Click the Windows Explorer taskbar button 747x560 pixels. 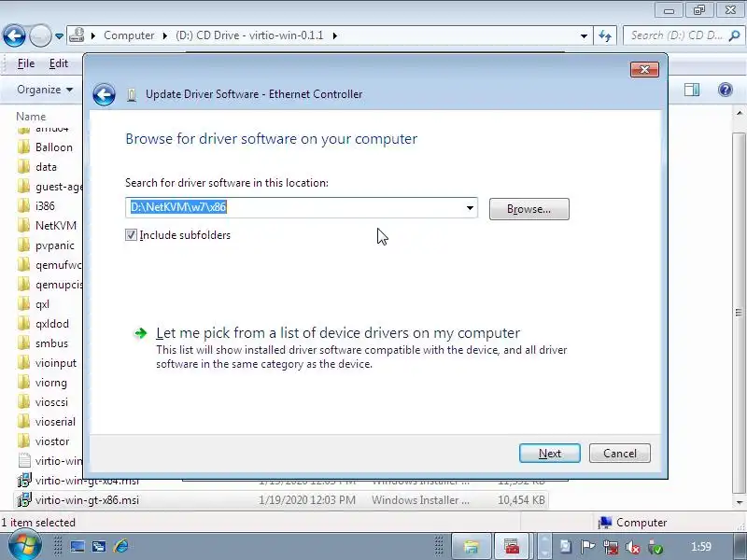pos(472,546)
